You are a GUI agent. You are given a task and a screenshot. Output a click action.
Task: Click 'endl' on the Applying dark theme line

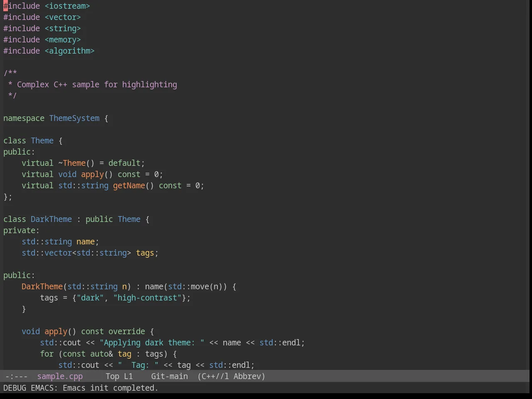[x=291, y=343]
